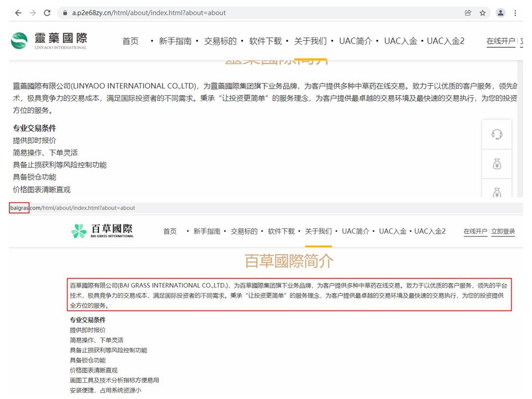Screen dimensions: 532x399
Task: Click the Bai Grass International logo
Action: [x=102, y=231]
